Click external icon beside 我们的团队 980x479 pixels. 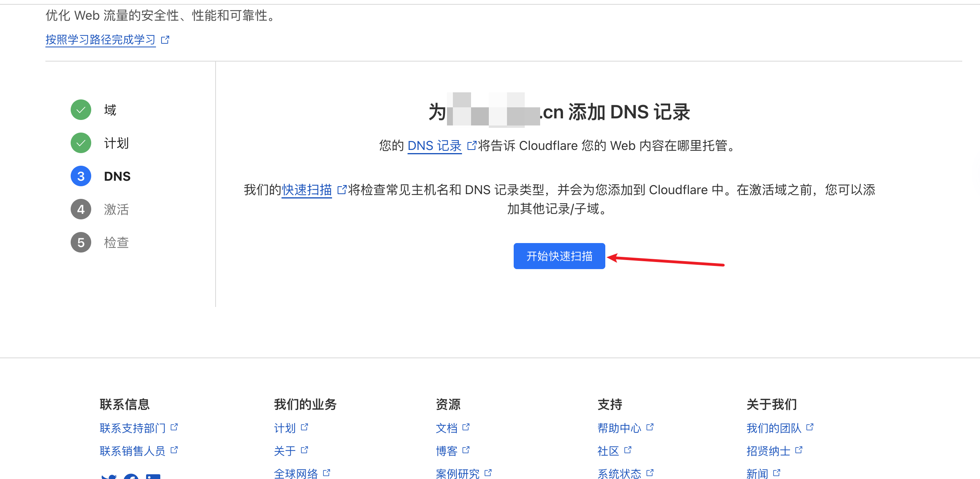pyautogui.click(x=810, y=427)
